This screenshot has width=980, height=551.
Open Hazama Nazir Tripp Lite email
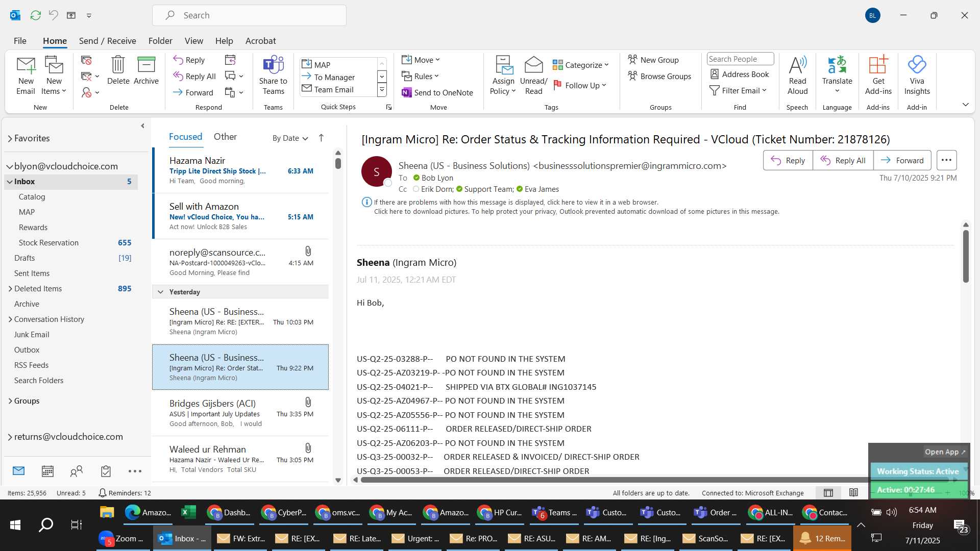tap(240, 171)
